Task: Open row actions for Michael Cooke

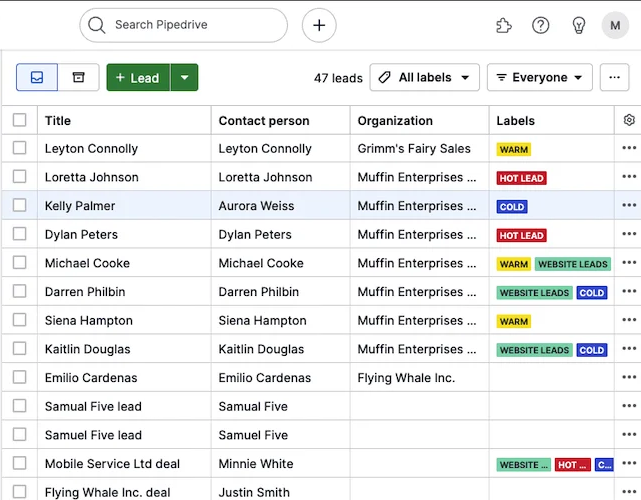Action: pyautogui.click(x=629, y=262)
